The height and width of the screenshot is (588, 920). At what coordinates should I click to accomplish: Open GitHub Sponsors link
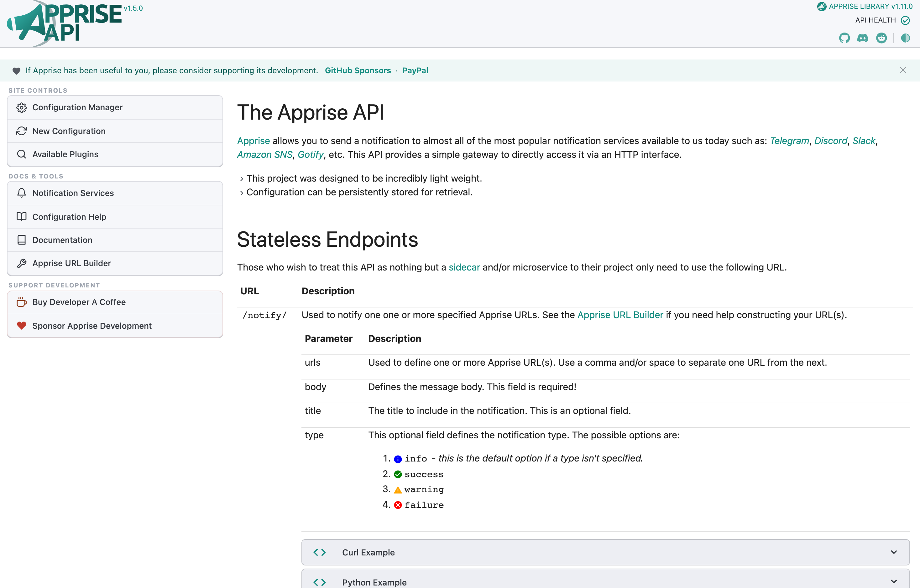tap(358, 71)
